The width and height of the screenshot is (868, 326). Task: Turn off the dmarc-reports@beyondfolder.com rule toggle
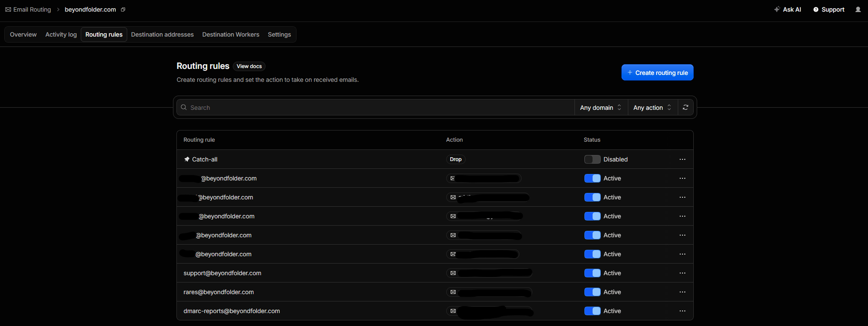point(592,311)
